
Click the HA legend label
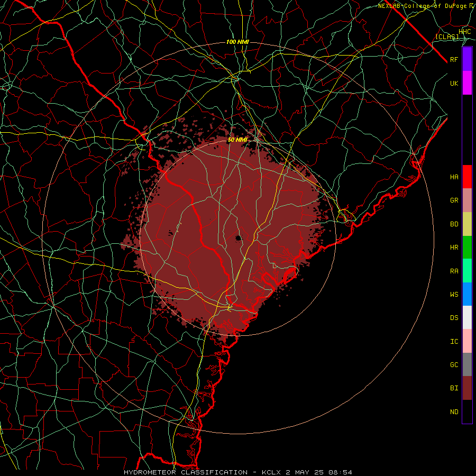(454, 177)
